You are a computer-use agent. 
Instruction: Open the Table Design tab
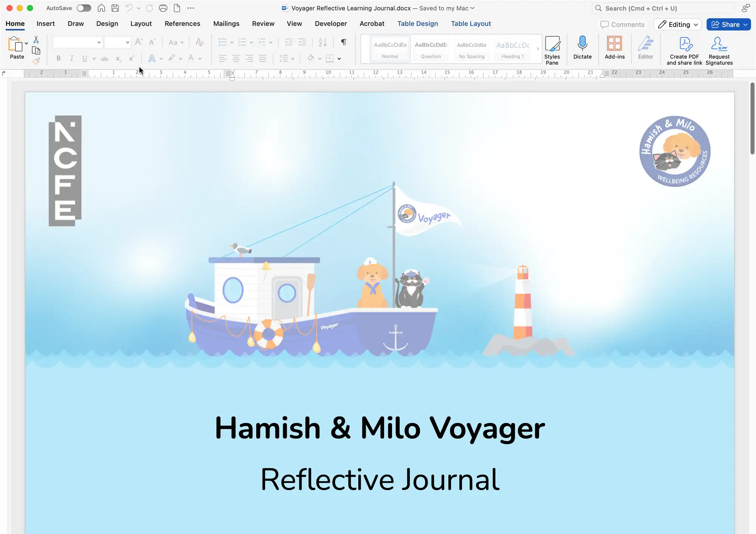pyautogui.click(x=418, y=23)
